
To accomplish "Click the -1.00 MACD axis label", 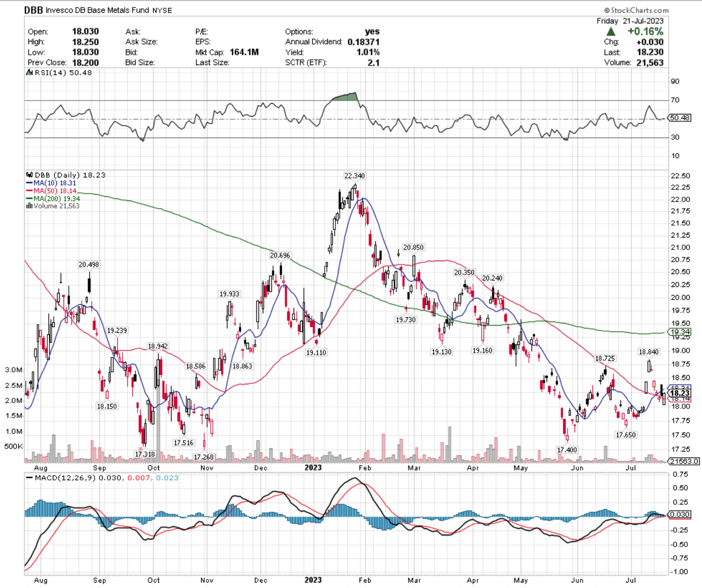I will pos(680,572).
